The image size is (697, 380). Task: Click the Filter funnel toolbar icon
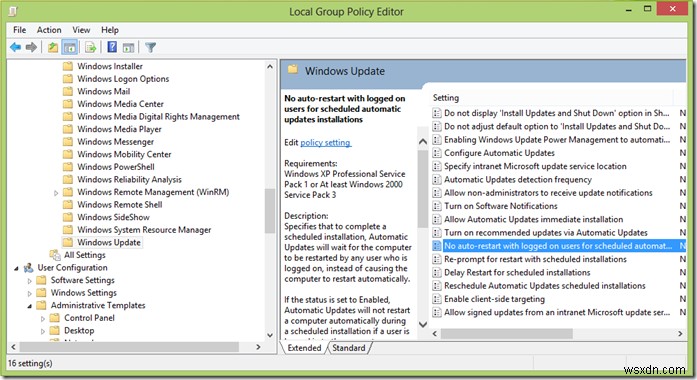151,47
